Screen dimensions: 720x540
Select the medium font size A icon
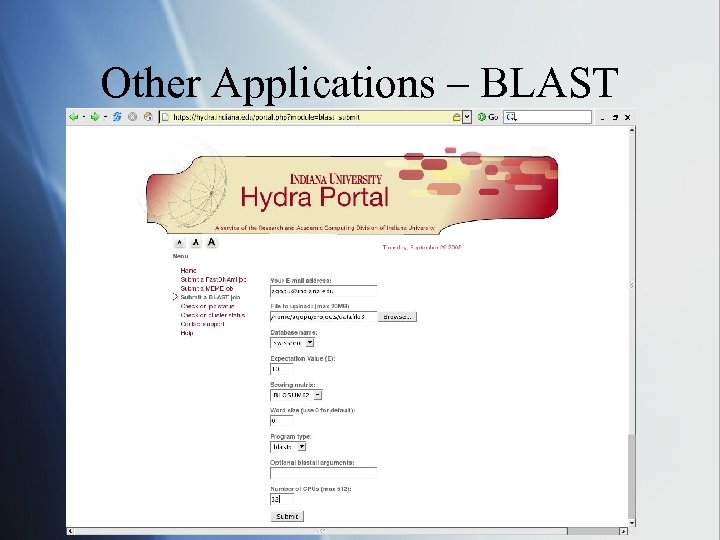[196, 242]
